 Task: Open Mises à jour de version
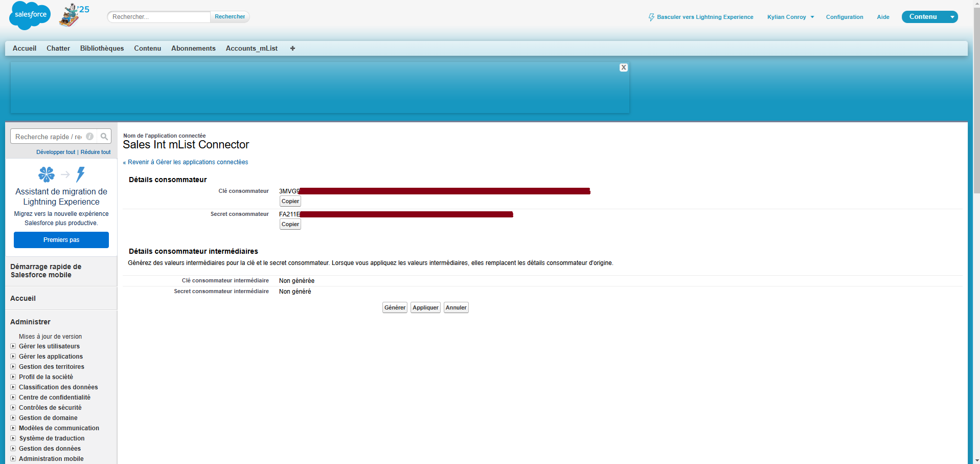point(50,337)
